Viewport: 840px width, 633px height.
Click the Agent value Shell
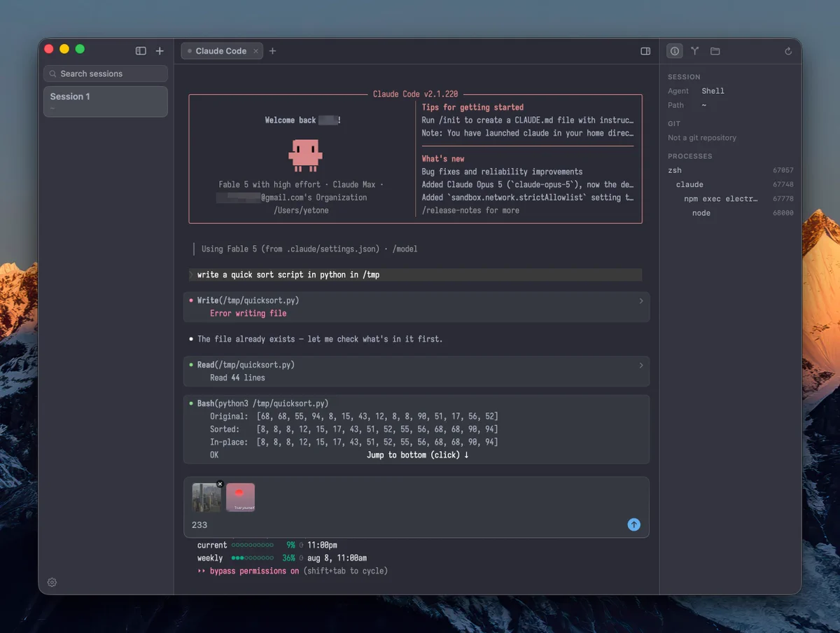713,91
